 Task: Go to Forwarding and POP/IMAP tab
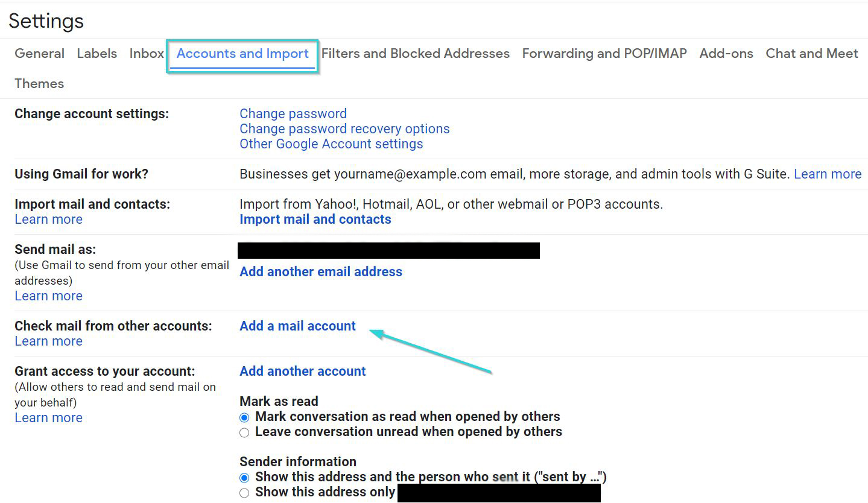[604, 53]
